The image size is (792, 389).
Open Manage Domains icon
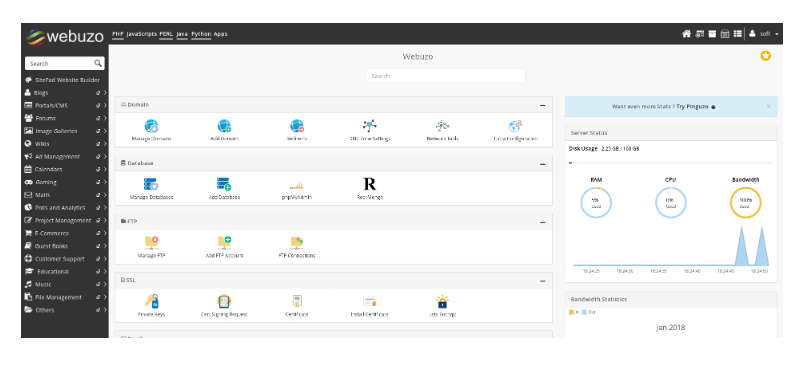[151, 126]
